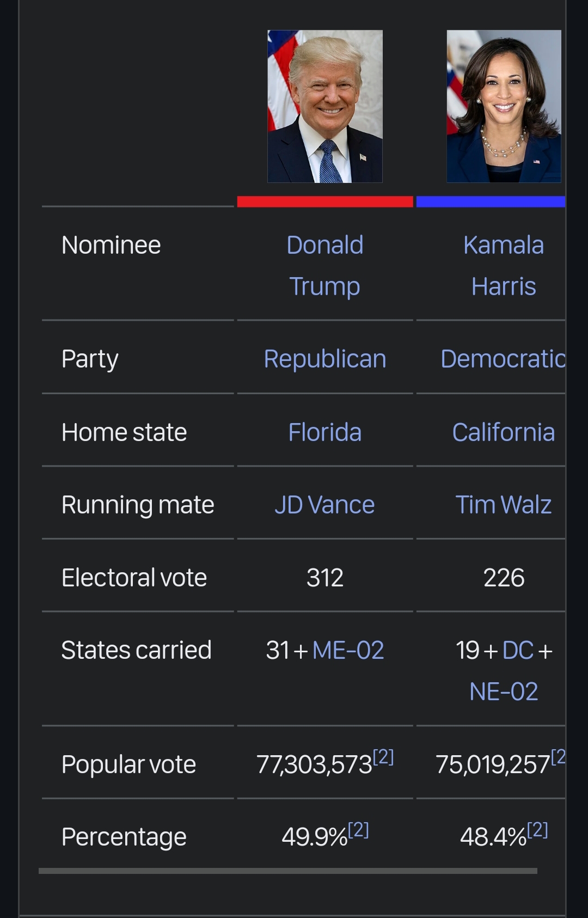Open the Kamala Harris nominee link
Viewport: 588px width, 918px height.
(504, 266)
